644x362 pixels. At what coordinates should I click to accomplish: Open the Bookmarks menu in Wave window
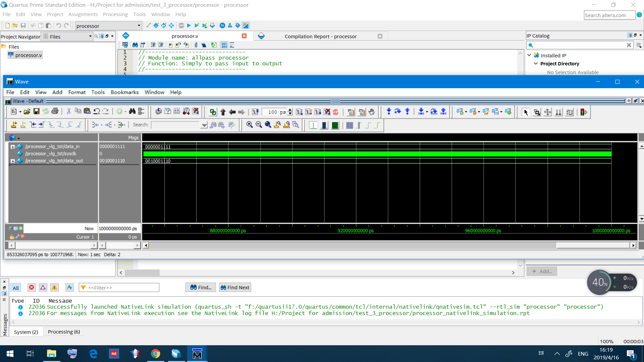[x=124, y=92]
